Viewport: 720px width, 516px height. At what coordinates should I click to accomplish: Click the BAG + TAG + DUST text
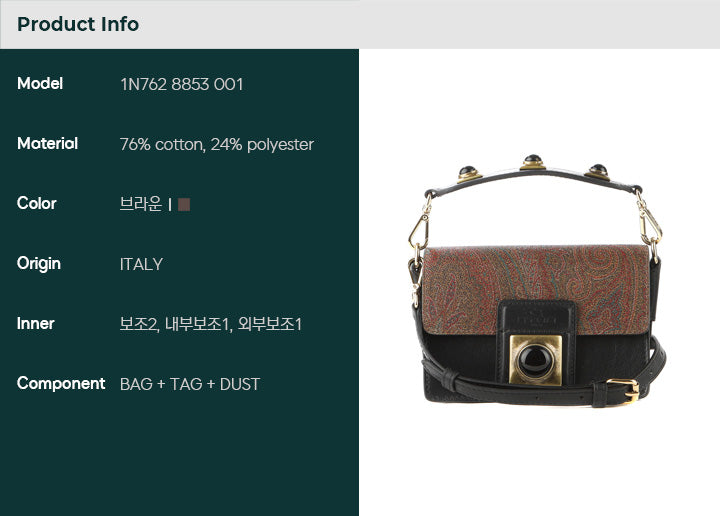point(190,384)
